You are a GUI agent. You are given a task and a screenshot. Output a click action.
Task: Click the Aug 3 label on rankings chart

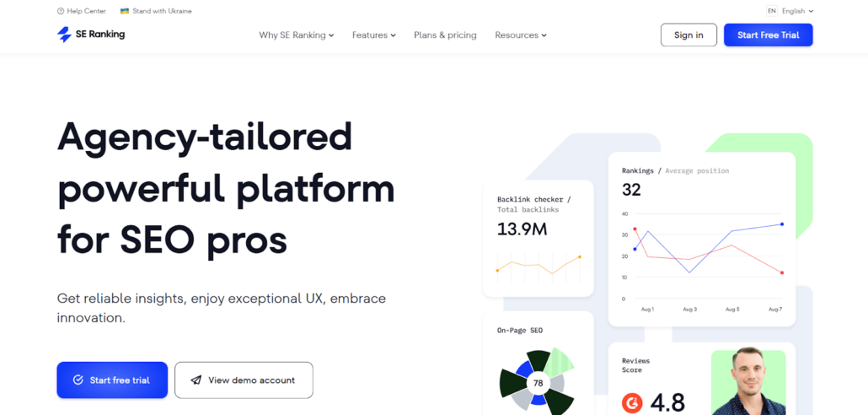pos(689,310)
